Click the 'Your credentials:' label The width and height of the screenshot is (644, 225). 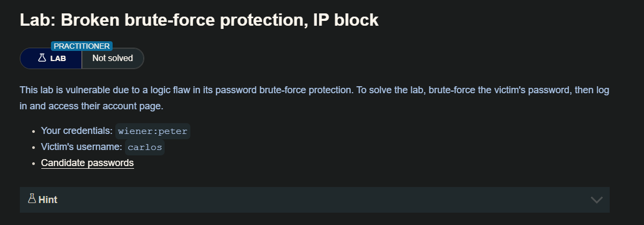click(x=76, y=131)
